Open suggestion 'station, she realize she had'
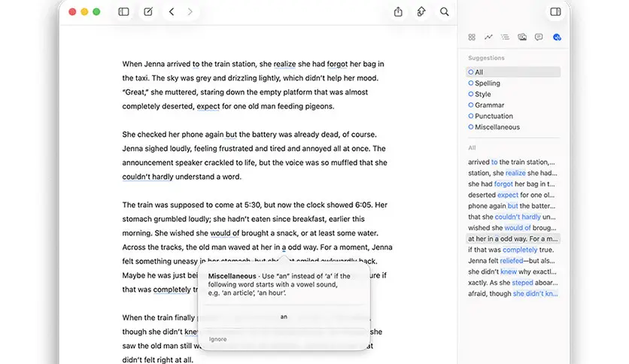This screenshot has width=629, height=364. tap(512, 173)
